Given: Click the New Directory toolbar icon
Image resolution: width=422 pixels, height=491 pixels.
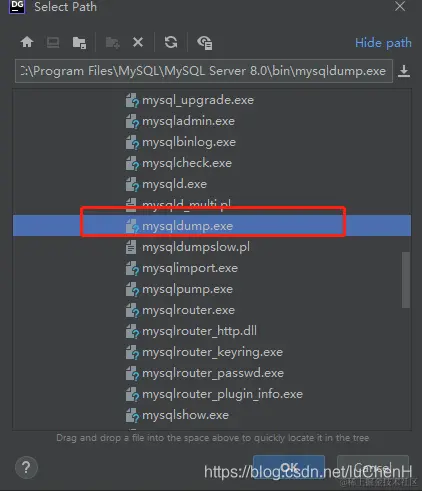Looking at the screenshot, I should 112,43.
